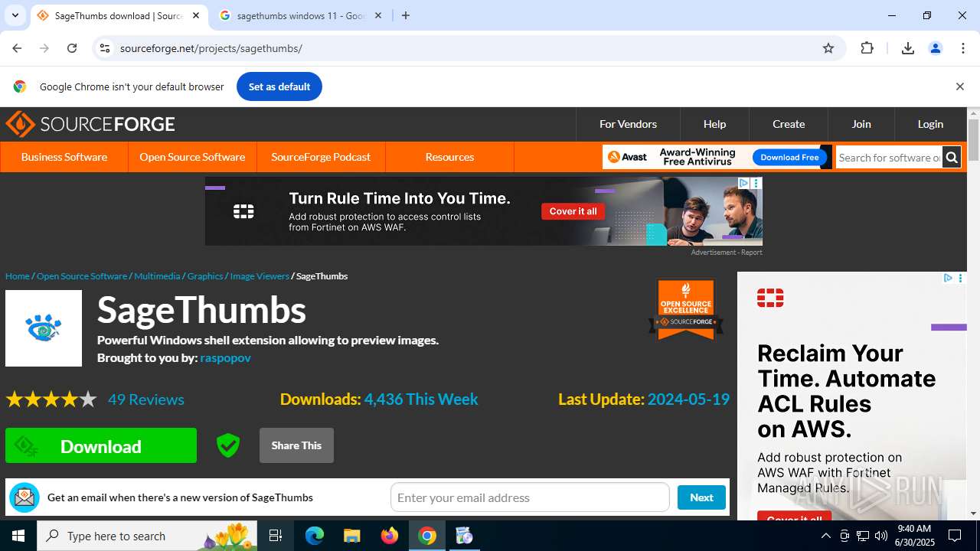Image resolution: width=980 pixels, height=551 pixels.
Task: Click Graphics breadcrumb link
Action: [x=205, y=276]
